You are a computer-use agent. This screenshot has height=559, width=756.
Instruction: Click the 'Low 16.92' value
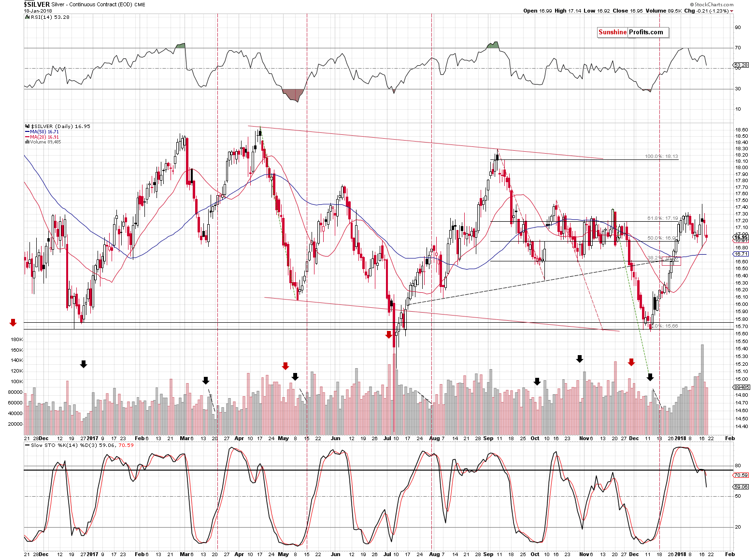[x=597, y=11]
